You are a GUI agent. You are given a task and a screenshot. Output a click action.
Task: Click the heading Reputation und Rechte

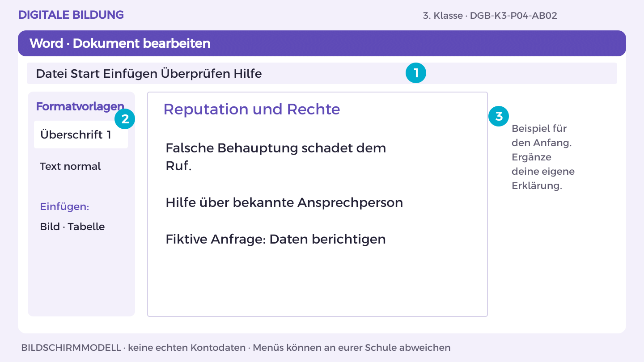click(252, 109)
